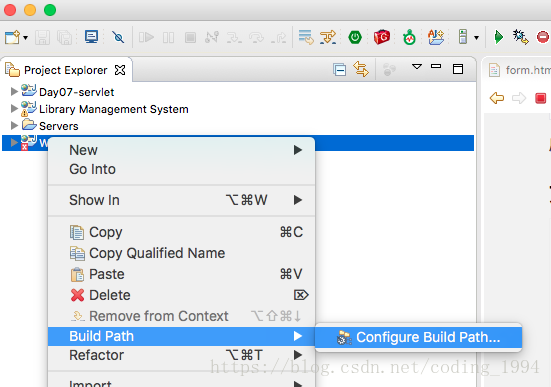Screen dimensions: 551x387
Task: Click the Resume debug icon
Action: tap(146, 37)
